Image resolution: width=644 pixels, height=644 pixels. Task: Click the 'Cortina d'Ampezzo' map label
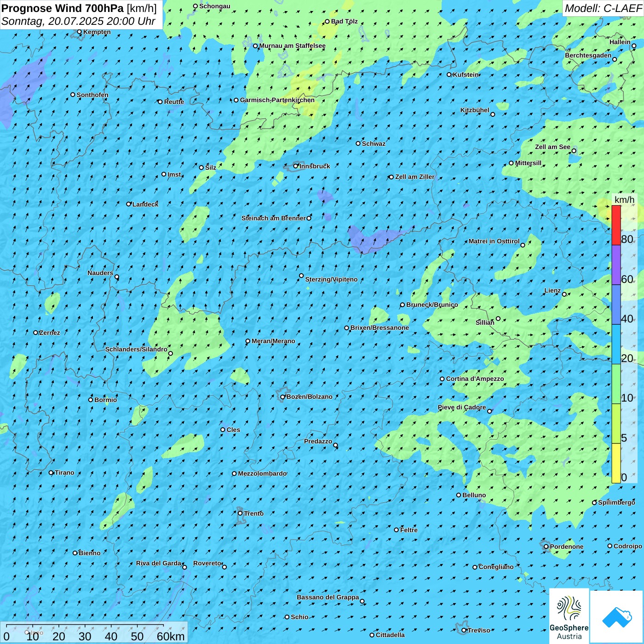pos(475,379)
